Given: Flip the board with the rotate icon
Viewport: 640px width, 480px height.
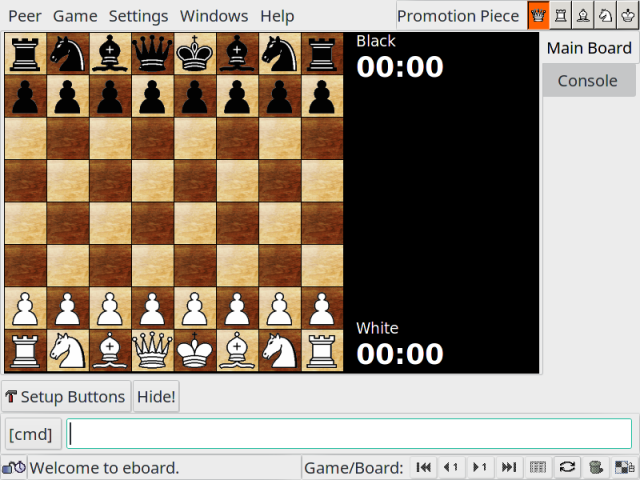Looking at the screenshot, I should point(567,467).
